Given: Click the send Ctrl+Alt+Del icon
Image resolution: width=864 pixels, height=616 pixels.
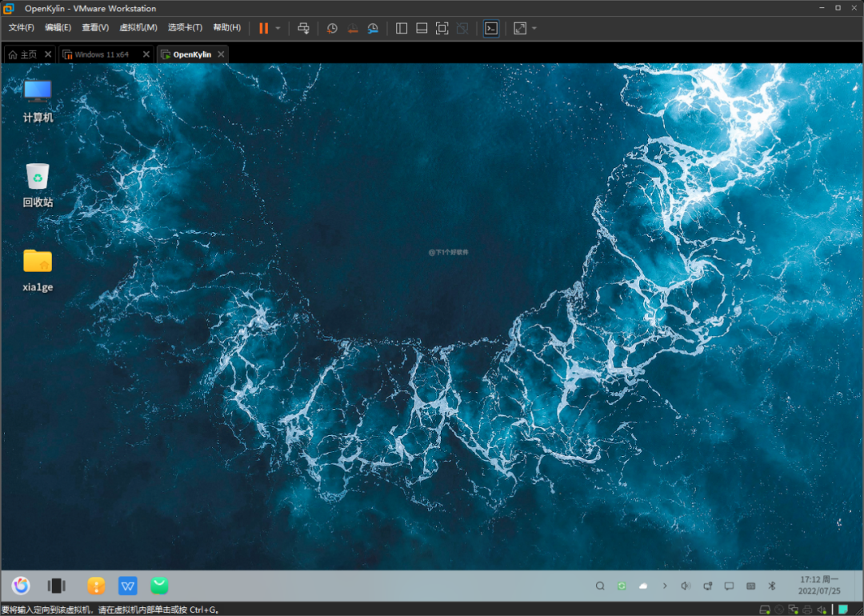Looking at the screenshot, I should (x=303, y=28).
